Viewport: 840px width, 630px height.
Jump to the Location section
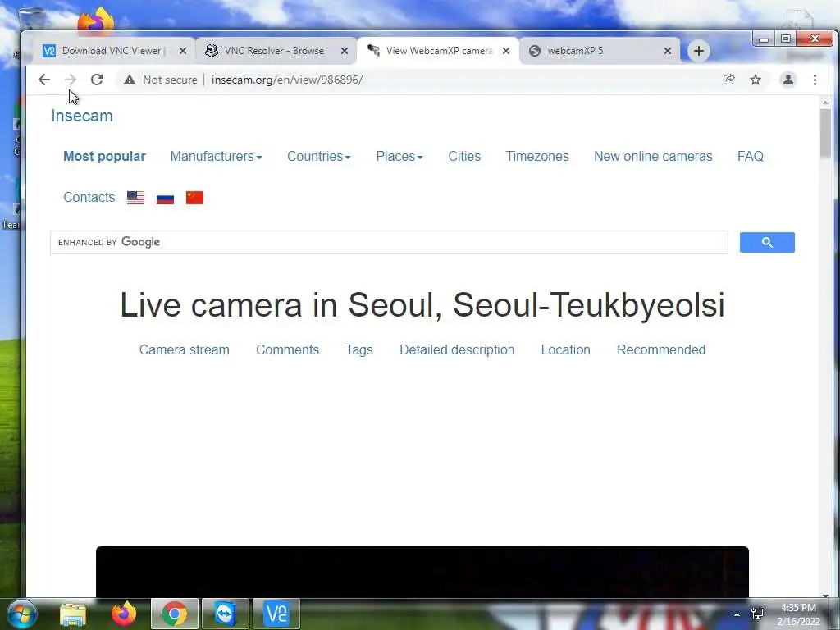(x=565, y=349)
